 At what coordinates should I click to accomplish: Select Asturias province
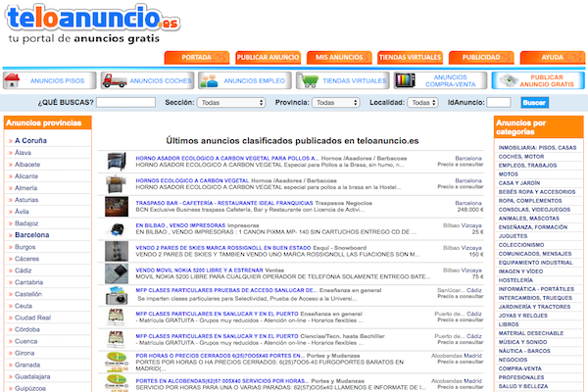coord(26,200)
